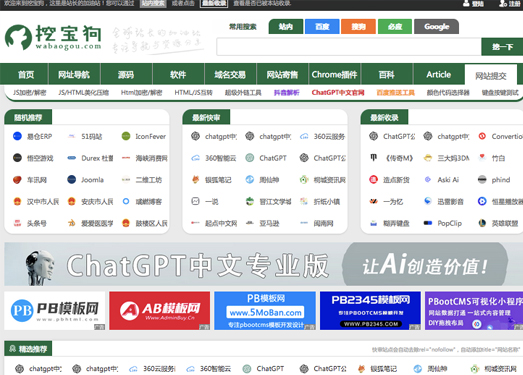Open the red AB模板网 ad
Viewport: 523px width, 375px height.
(x=160, y=311)
